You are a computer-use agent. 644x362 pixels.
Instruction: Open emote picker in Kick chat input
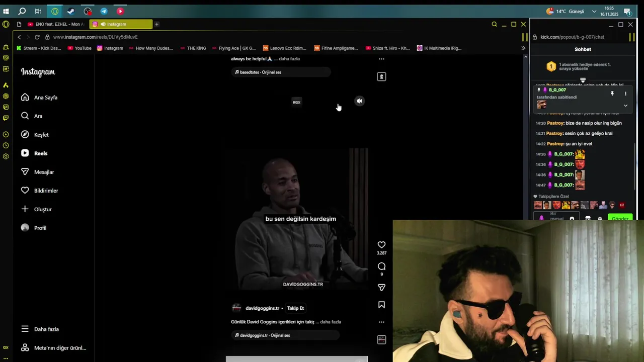click(x=572, y=219)
